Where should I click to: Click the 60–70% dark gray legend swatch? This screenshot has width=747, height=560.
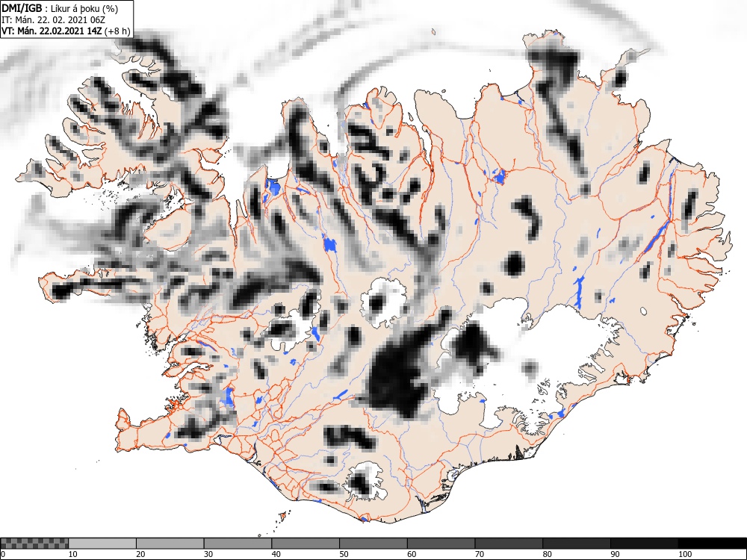(441, 543)
